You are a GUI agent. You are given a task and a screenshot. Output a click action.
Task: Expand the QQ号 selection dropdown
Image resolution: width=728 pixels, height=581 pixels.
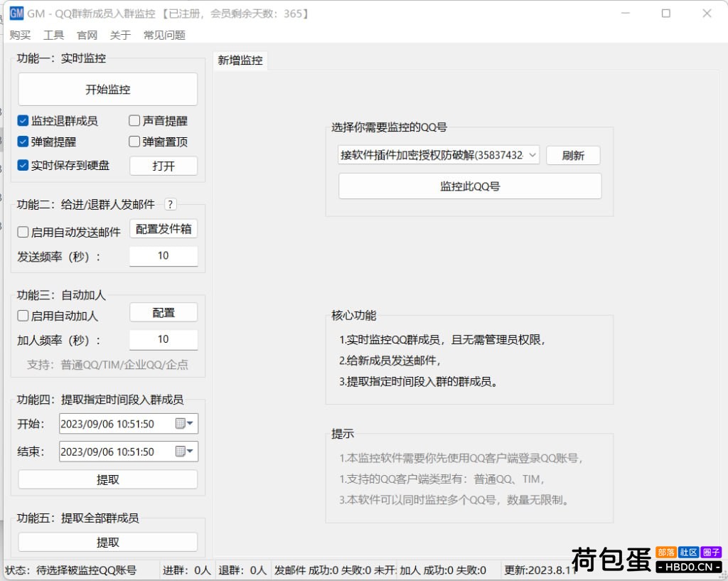532,155
